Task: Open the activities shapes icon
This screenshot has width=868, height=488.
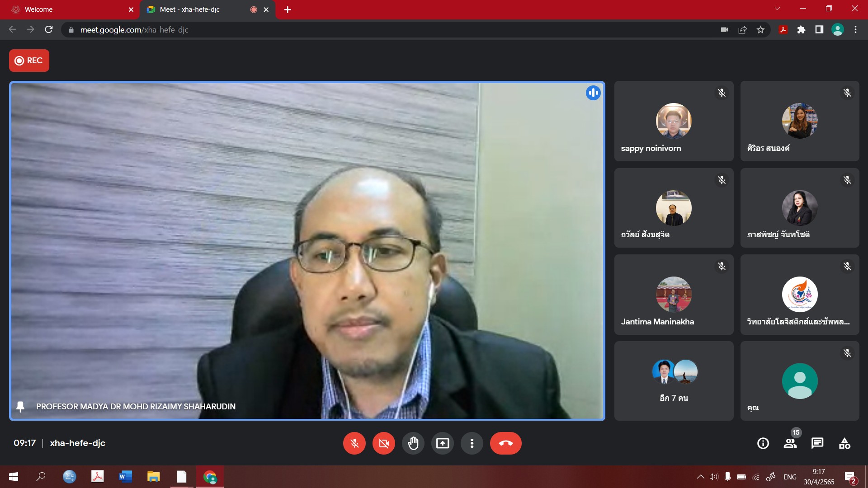Action: [844, 443]
